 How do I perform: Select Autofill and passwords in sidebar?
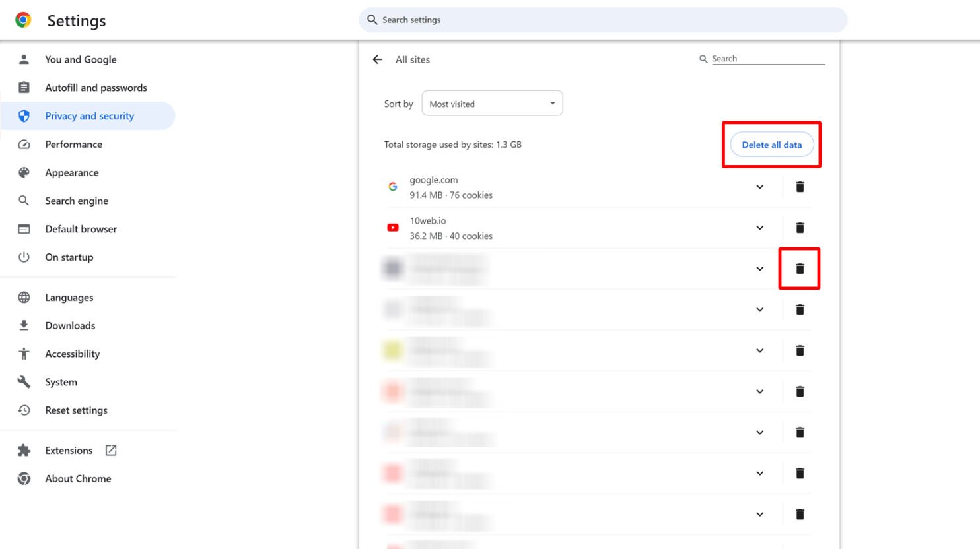[96, 88]
